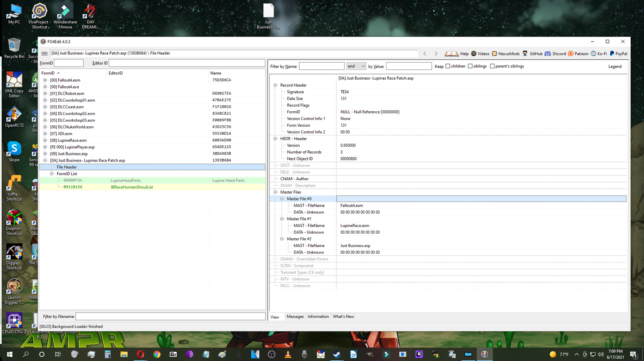644x361 pixels.
Task: Collapse the FormID List node
Action: tap(52, 174)
